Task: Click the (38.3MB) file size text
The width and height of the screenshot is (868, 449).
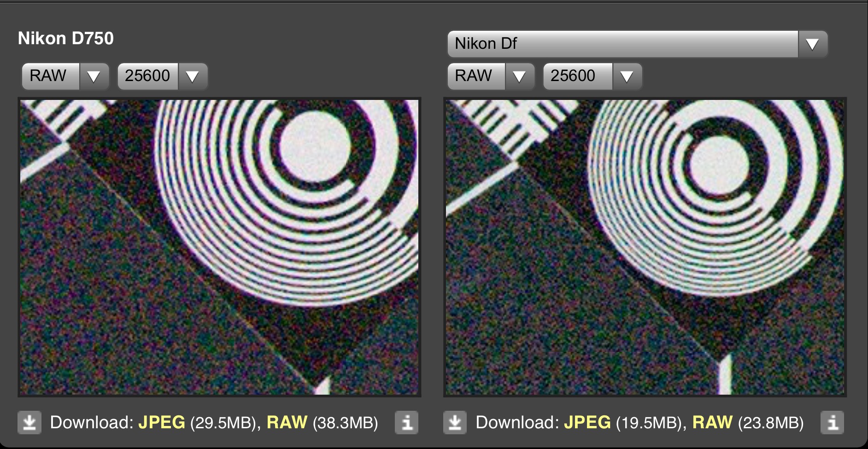Action: [x=345, y=422]
